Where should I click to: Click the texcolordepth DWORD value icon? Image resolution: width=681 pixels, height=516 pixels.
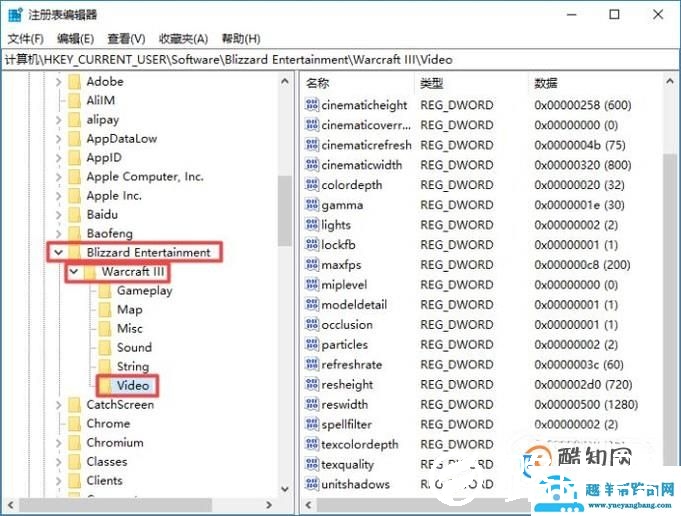click(x=312, y=444)
